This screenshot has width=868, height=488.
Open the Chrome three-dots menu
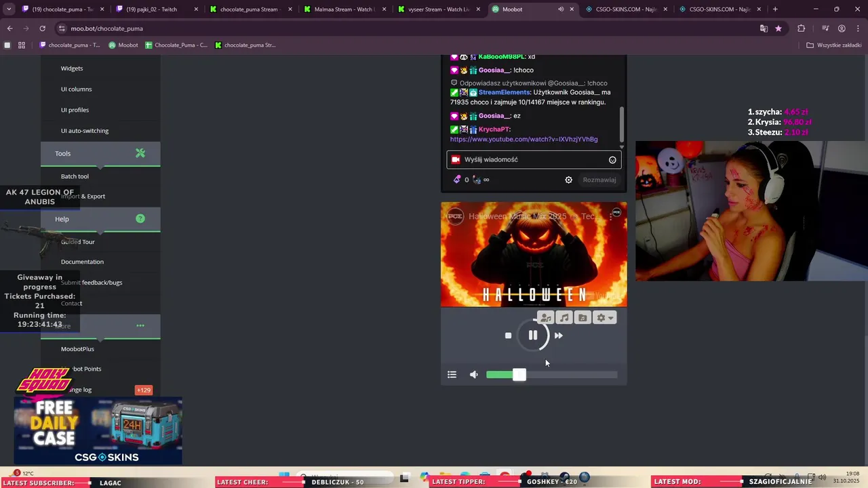[858, 28]
